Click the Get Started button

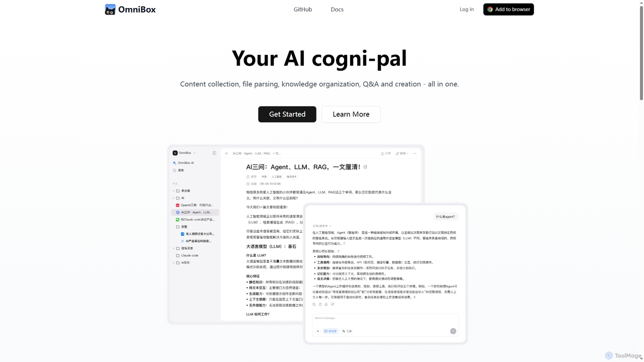pyautogui.click(x=287, y=114)
